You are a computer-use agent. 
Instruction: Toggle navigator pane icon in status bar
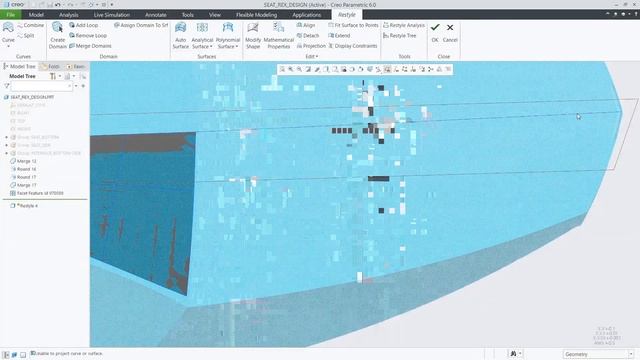(x=6, y=354)
